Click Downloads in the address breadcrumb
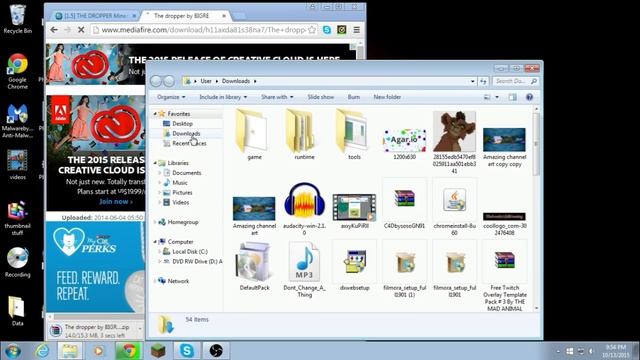Image resolution: width=640 pixels, height=360 pixels. [236, 81]
